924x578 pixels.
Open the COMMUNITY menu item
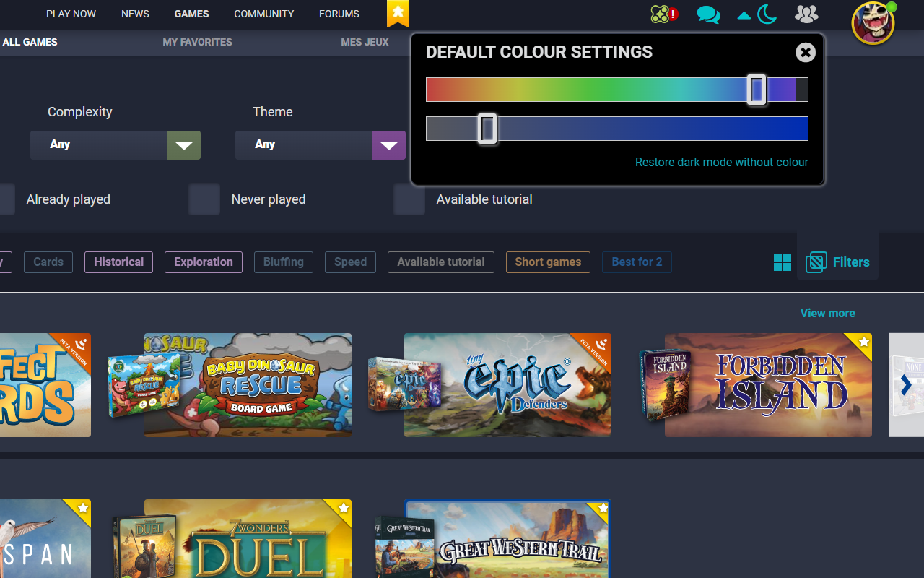pos(263,14)
